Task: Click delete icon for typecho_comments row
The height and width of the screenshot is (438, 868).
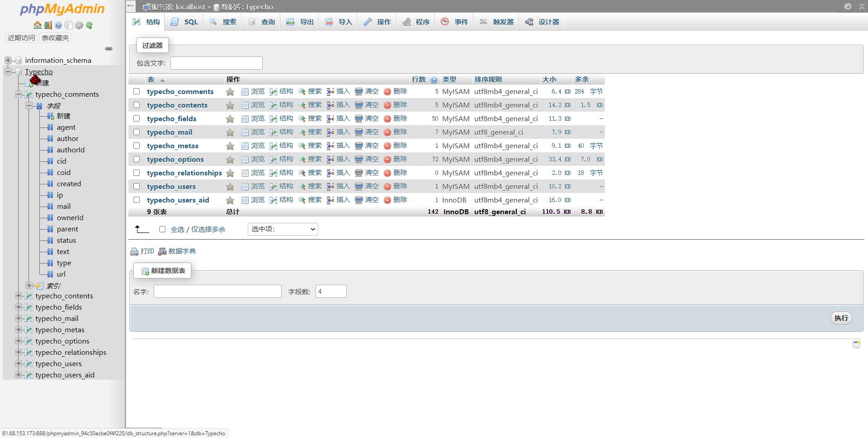Action: point(387,92)
